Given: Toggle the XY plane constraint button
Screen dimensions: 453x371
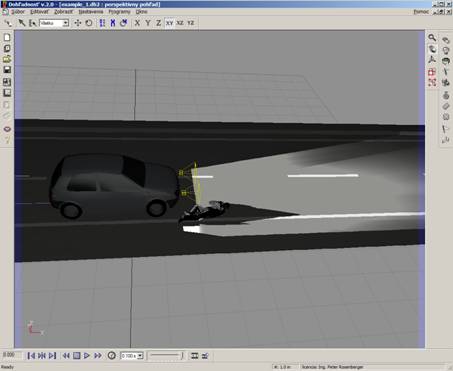Looking at the screenshot, I should 169,23.
